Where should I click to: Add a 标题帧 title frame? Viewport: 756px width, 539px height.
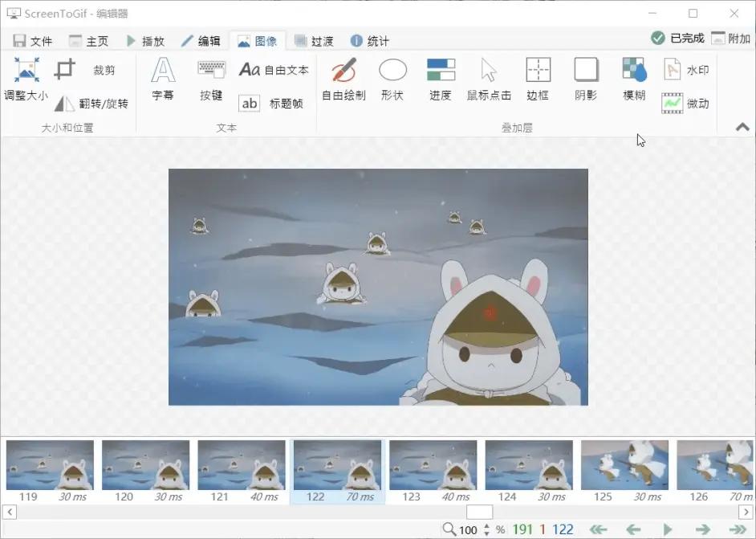270,104
